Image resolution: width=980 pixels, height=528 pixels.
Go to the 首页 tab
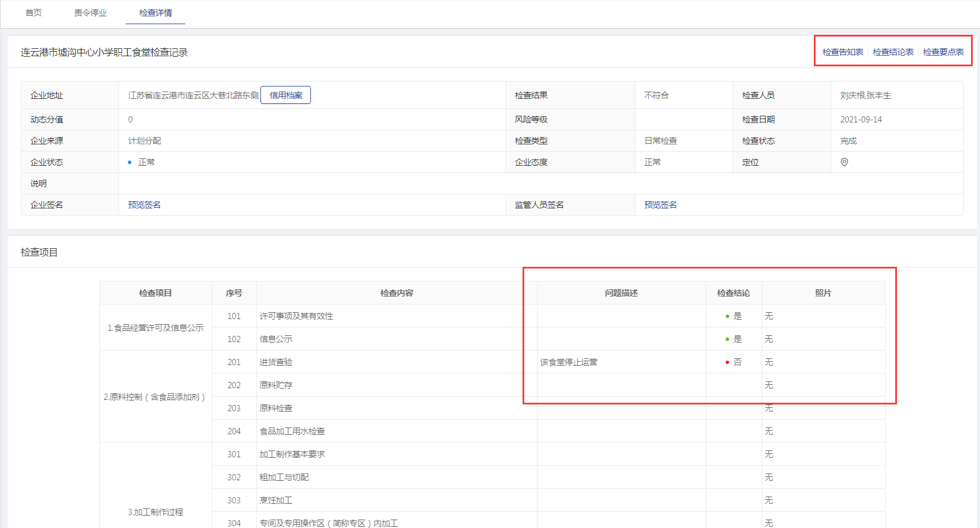coord(34,13)
